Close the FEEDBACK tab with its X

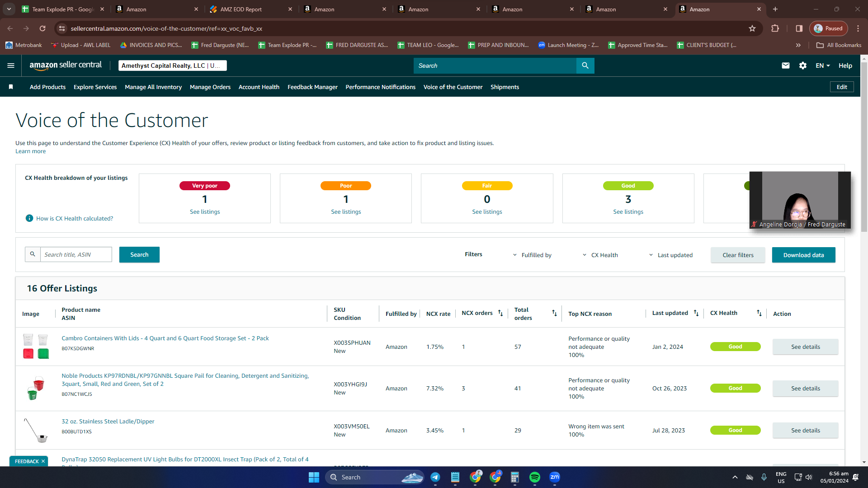click(x=43, y=461)
